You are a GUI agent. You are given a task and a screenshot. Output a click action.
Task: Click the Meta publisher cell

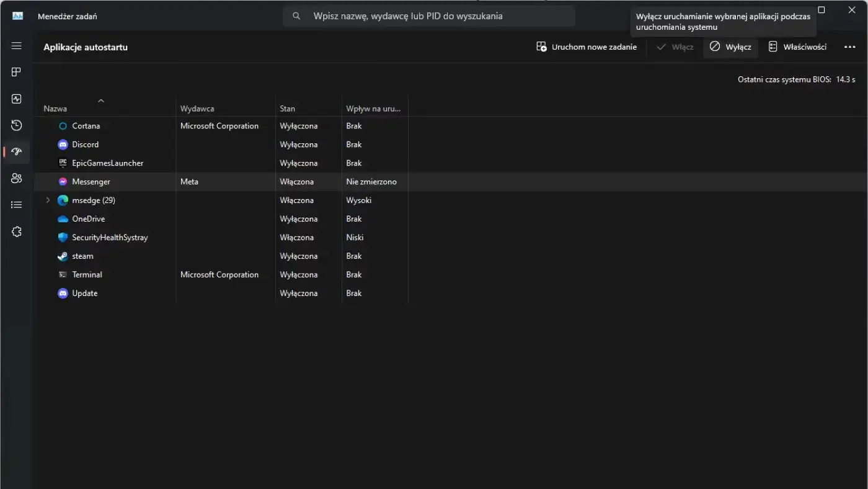click(x=189, y=182)
